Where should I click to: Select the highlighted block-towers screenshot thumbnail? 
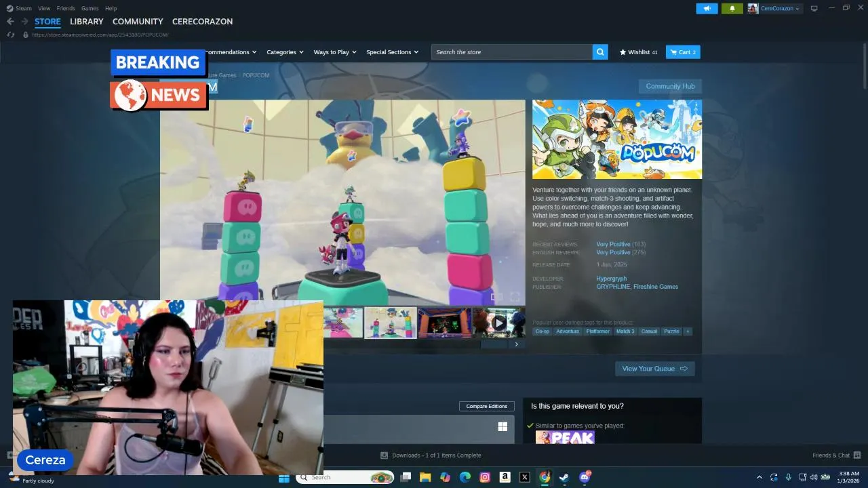pyautogui.click(x=391, y=323)
